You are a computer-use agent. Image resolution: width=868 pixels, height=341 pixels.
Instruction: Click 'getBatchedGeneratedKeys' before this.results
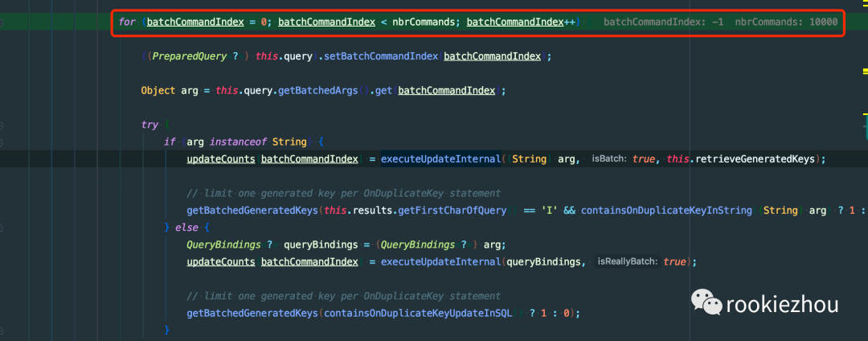point(252,211)
